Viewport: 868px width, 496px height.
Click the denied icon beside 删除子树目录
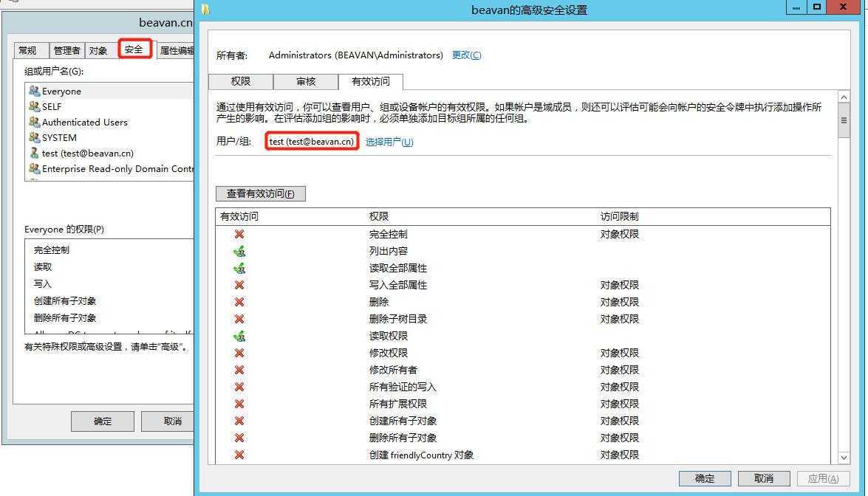pos(239,319)
